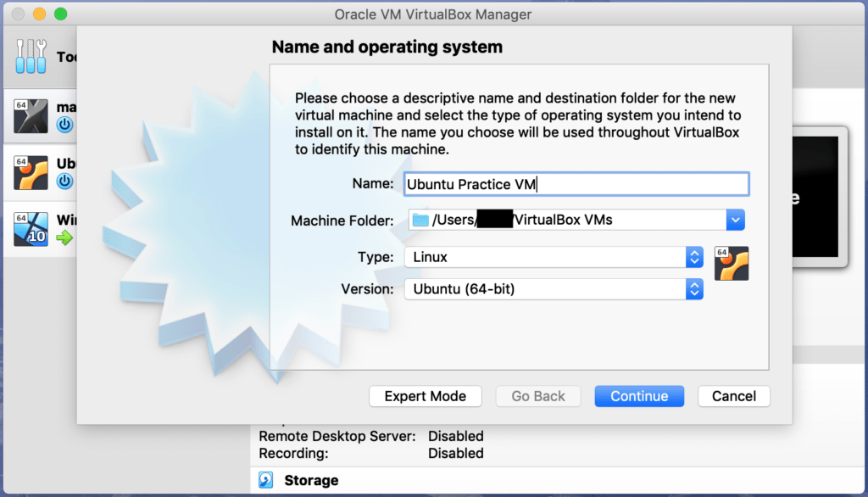The height and width of the screenshot is (497, 868).
Task: Click the Machine Folder path combo box
Action: pos(576,220)
